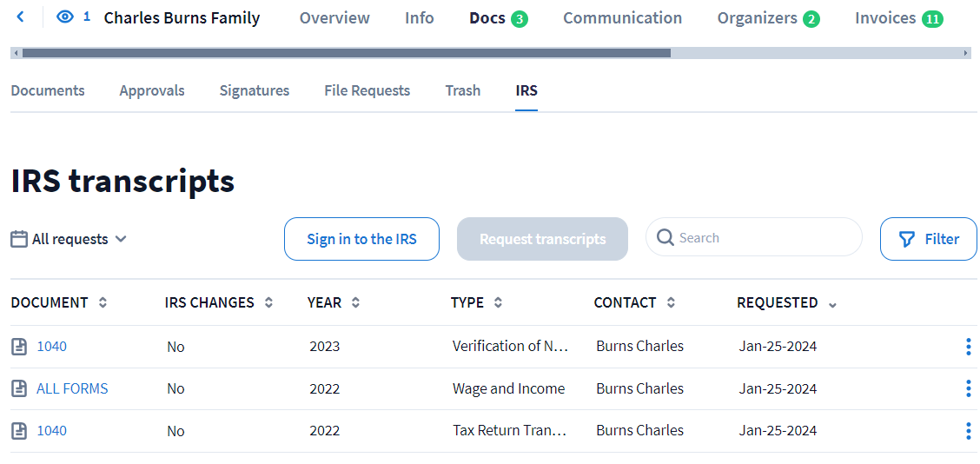Screen dimensions: 980x464
Task: Open kebab menu for ALL FORMS row
Action: (968, 388)
